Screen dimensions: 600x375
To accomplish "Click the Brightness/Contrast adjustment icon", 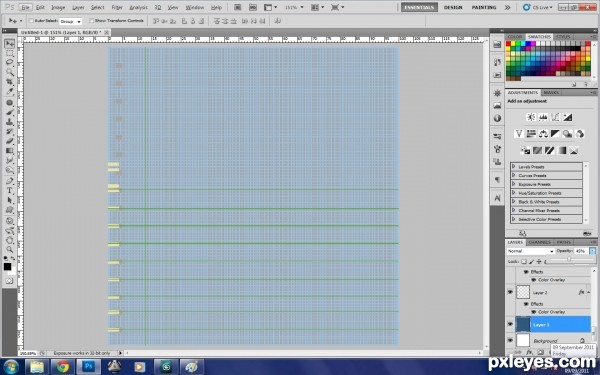I will [x=531, y=117].
